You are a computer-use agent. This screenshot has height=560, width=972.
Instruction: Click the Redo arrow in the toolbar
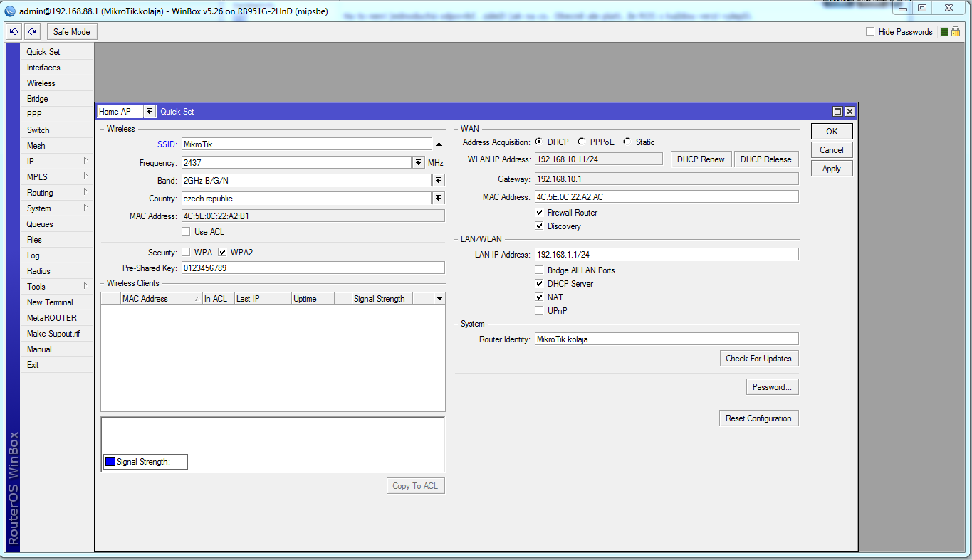pos(32,32)
